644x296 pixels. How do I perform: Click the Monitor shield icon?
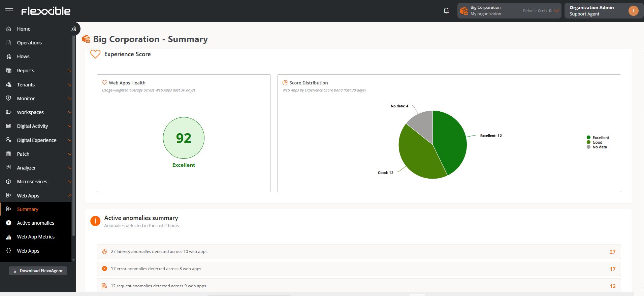point(9,98)
